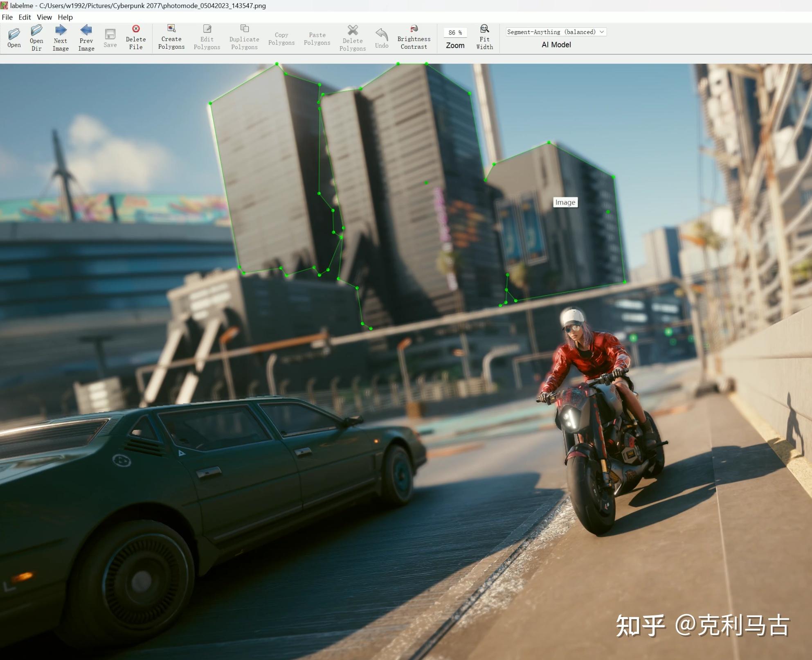This screenshot has height=660, width=812.
Task: Click the Fit Width icon
Action: [x=484, y=29]
